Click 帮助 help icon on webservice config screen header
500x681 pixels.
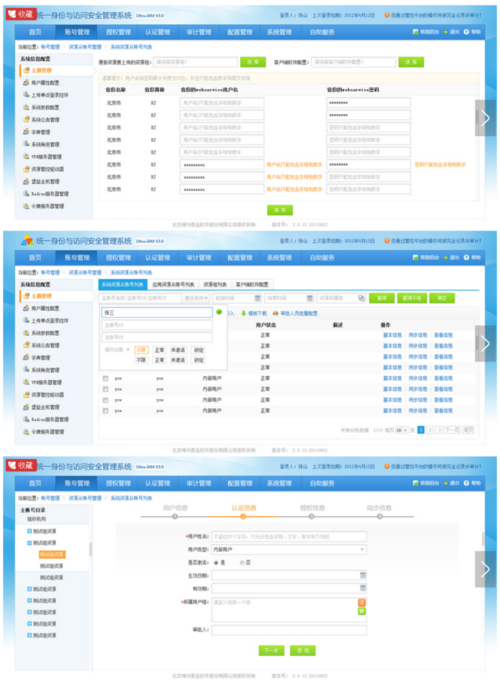[466, 32]
